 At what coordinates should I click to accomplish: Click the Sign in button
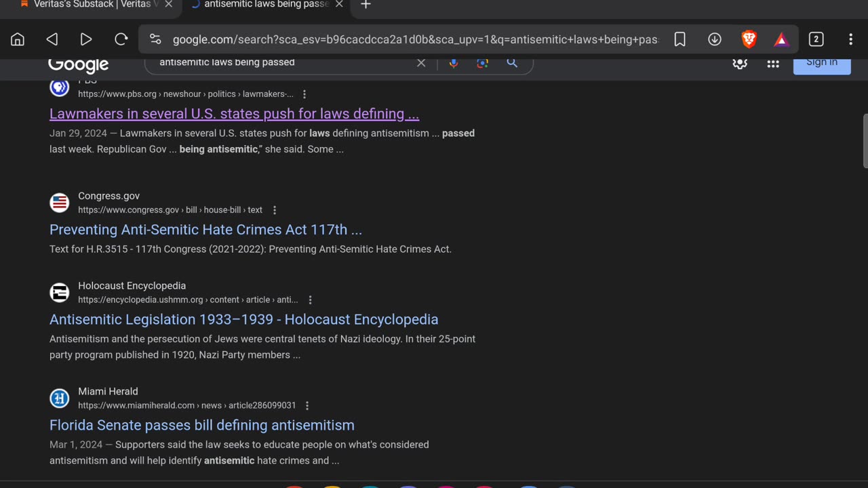pyautogui.click(x=822, y=65)
